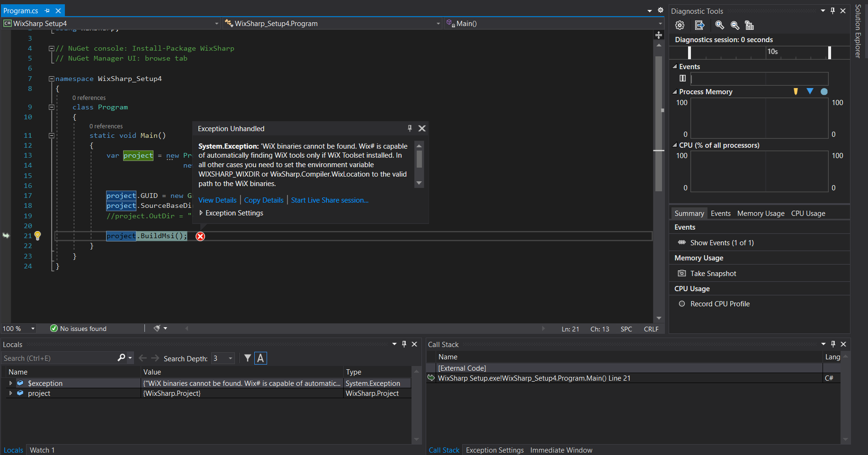
Task: Collapse the class Program block
Action: pyautogui.click(x=51, y=107)
